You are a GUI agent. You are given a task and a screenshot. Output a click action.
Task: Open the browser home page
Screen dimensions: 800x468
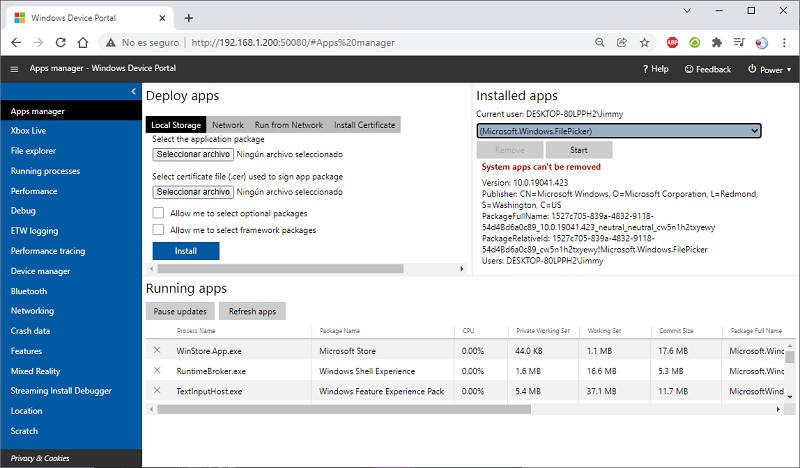(83, 43)
